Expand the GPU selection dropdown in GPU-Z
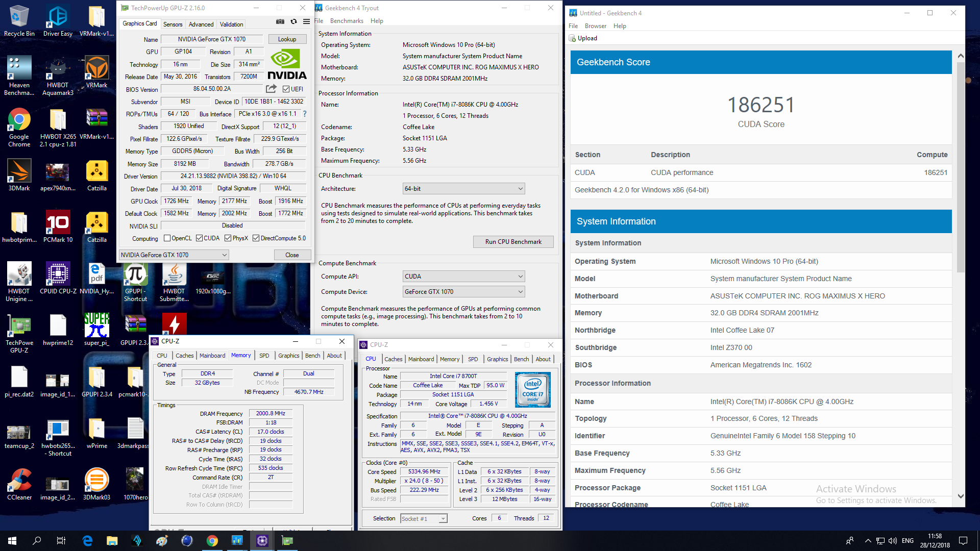This screenshot has height=551, width=980. tap(174, 255)
